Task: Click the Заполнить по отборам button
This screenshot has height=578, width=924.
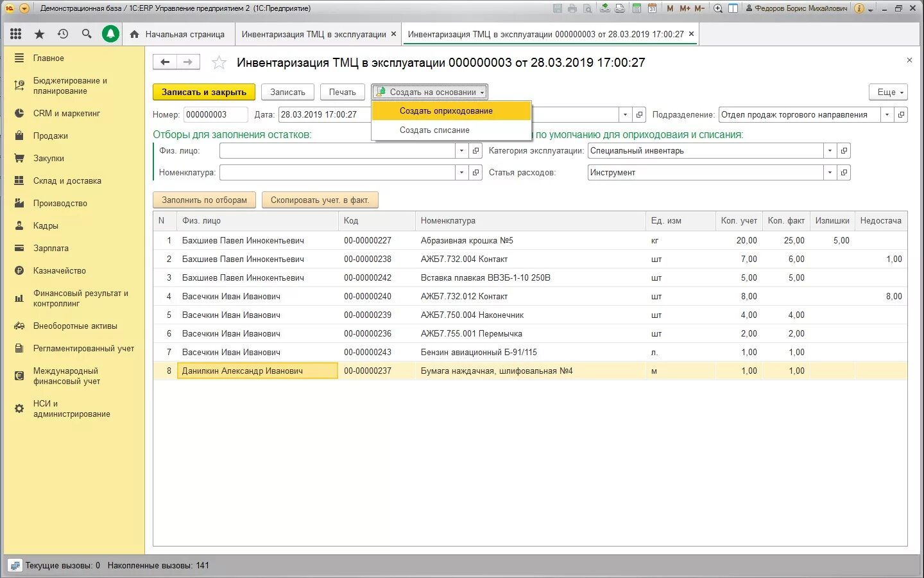Action: tap(204, 200)
